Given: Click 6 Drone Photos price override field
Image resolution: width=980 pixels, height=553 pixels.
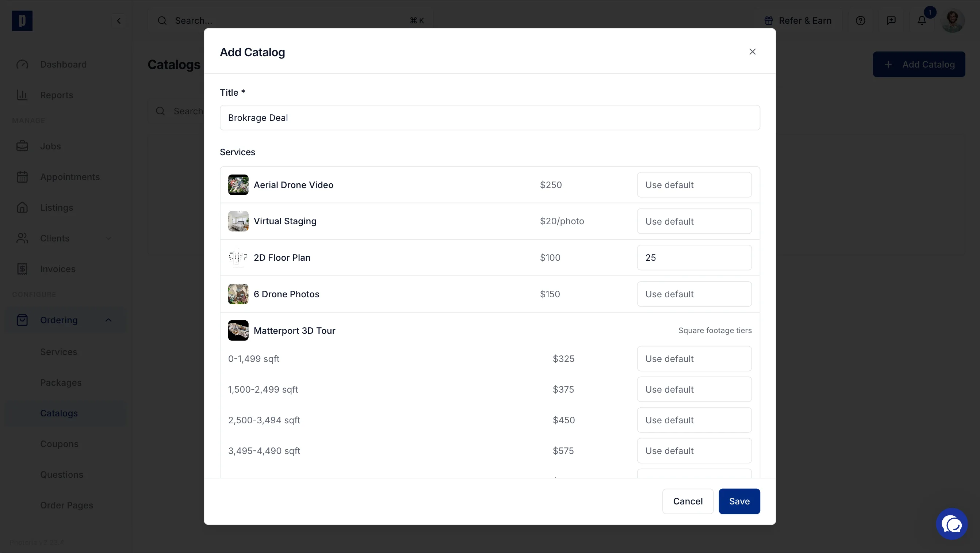Looking at the screenshot, I should pyautogui.click(x=694, y=294).
